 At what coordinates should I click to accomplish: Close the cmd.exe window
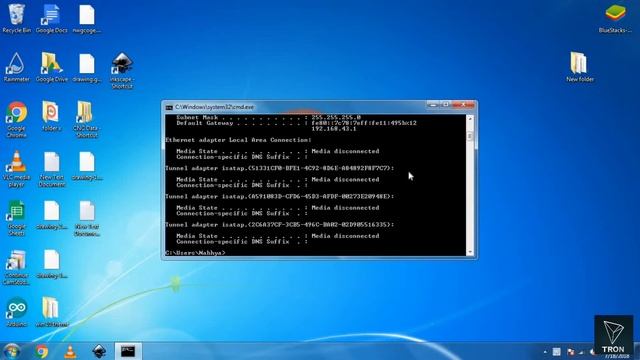[463, 105]
